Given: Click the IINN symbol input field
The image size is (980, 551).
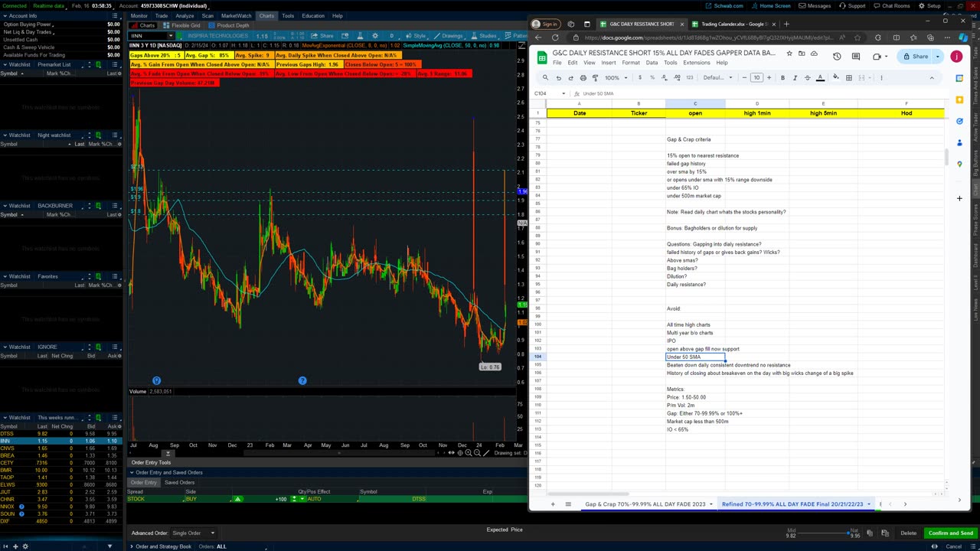Looking at the screenshot, I should click(149, 36).
